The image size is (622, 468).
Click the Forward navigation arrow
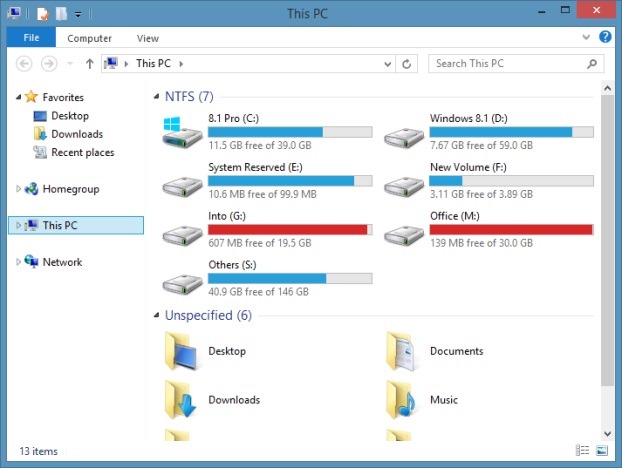pos(49,64)
